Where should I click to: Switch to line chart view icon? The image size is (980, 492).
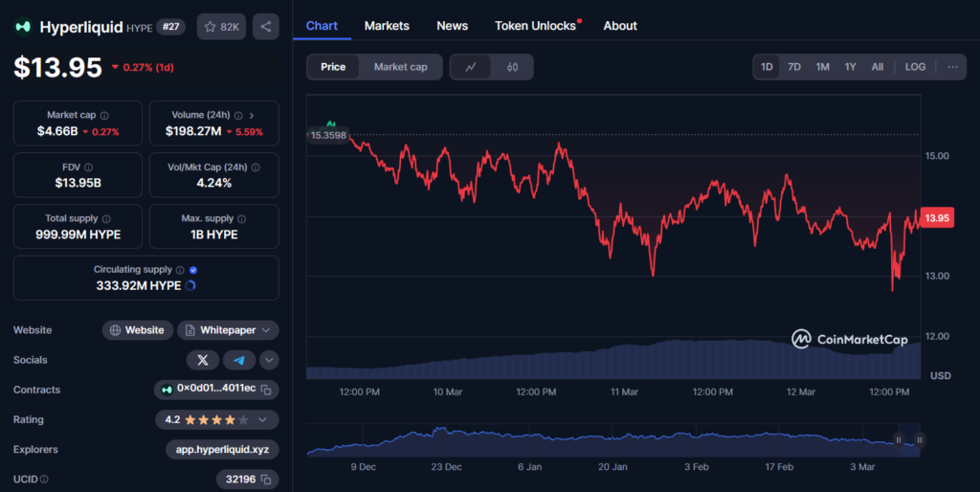471,67
